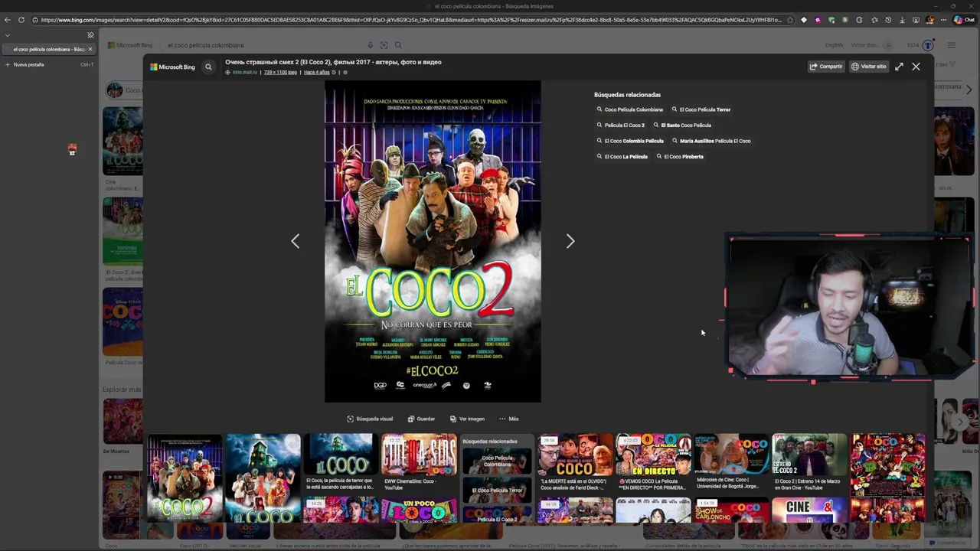Unpin the vertical tabs sidebar
The image size is (980, 551).
(x=90, y=35)
